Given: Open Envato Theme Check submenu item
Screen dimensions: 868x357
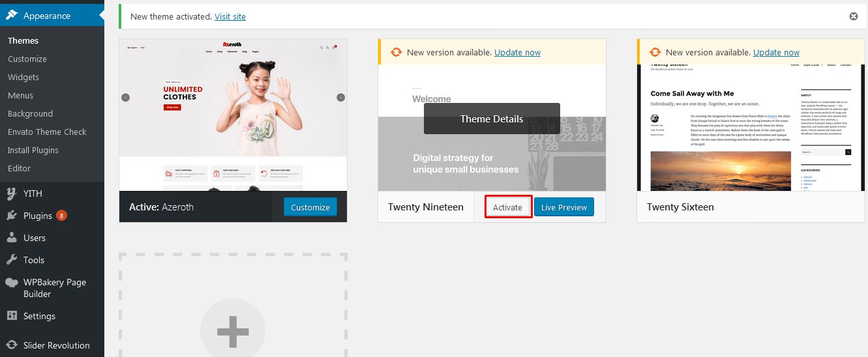Looking at the screenshot, I should [47, 132].
